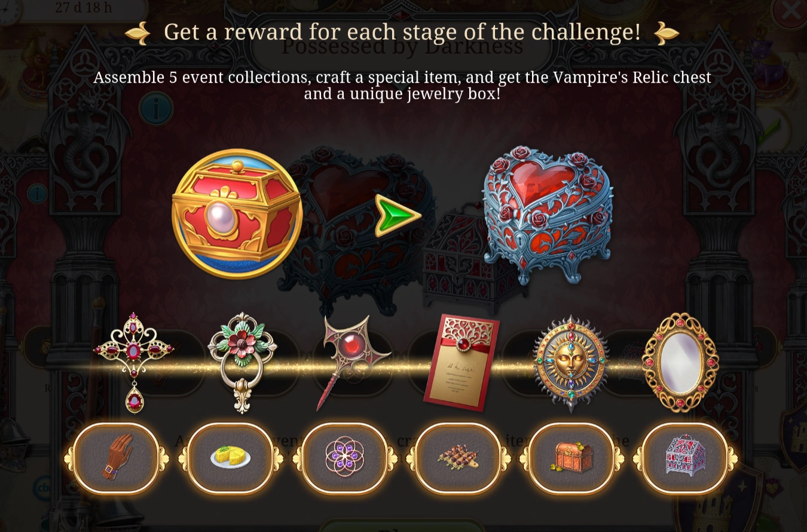The image size is (807, 532).
Task: Select the gold oval mirror item
Action: pyautogui.click(x=680, y=362)
